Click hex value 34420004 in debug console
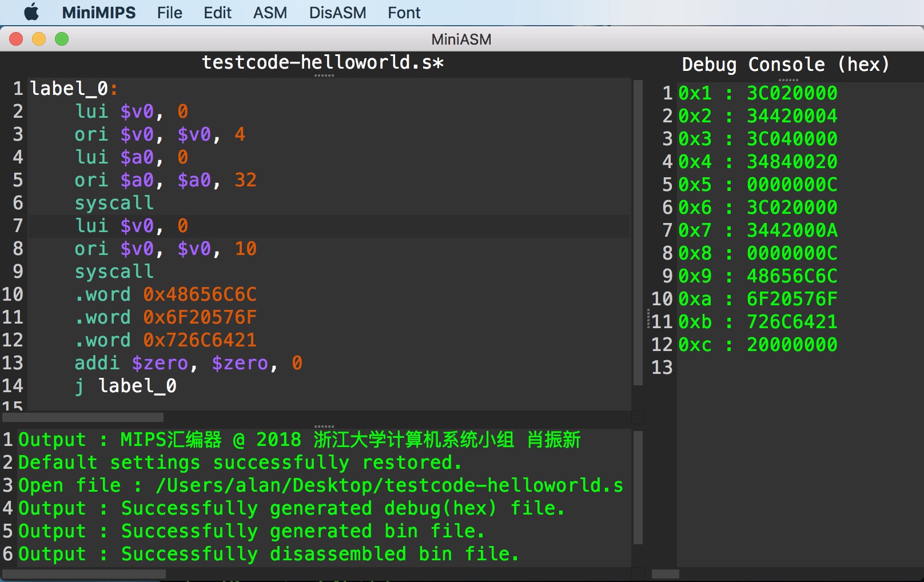 tap(792, 116)
